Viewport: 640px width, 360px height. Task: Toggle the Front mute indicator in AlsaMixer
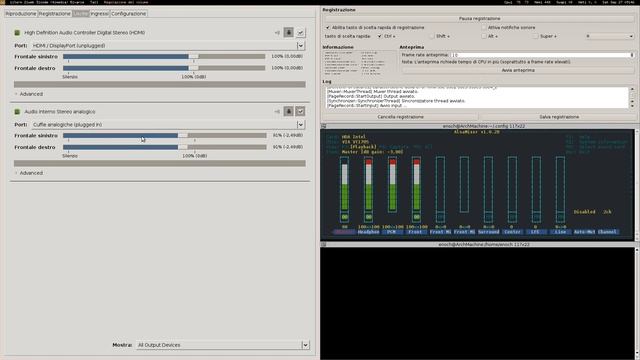tap(416, 217)
